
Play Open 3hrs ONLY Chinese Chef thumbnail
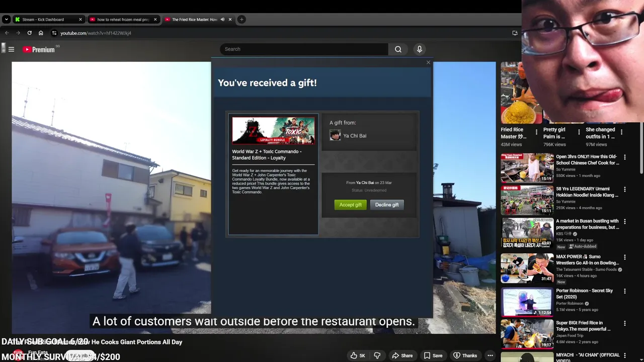[x=527, y=168]
